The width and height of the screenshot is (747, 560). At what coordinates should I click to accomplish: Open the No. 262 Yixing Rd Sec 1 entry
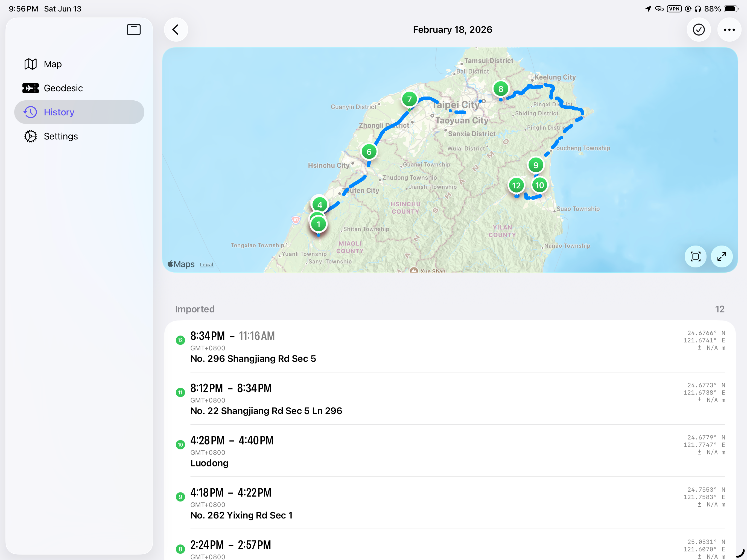450,503
